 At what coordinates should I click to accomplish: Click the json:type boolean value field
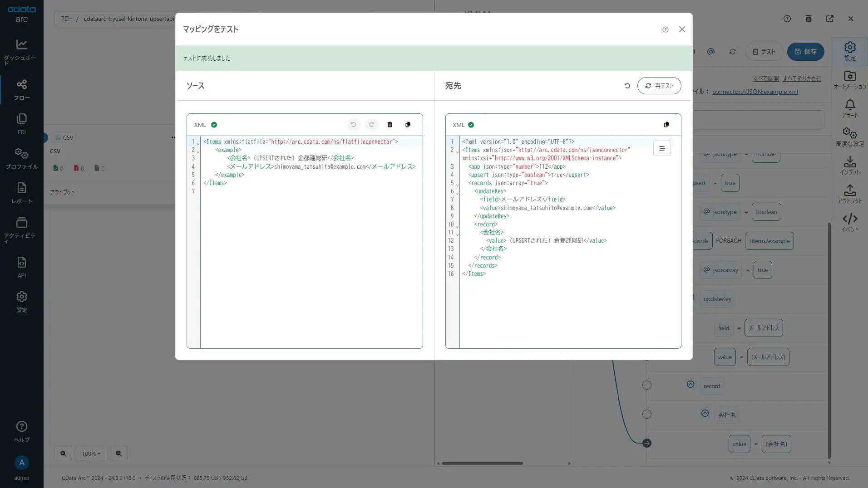pyautogui.click(x=766, y=212)
